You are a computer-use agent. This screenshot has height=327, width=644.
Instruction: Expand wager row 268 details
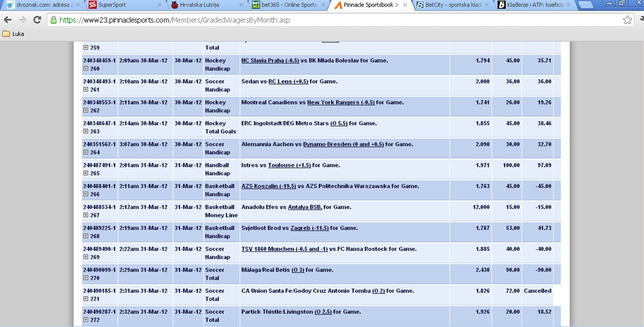click(x=86, y=236)
